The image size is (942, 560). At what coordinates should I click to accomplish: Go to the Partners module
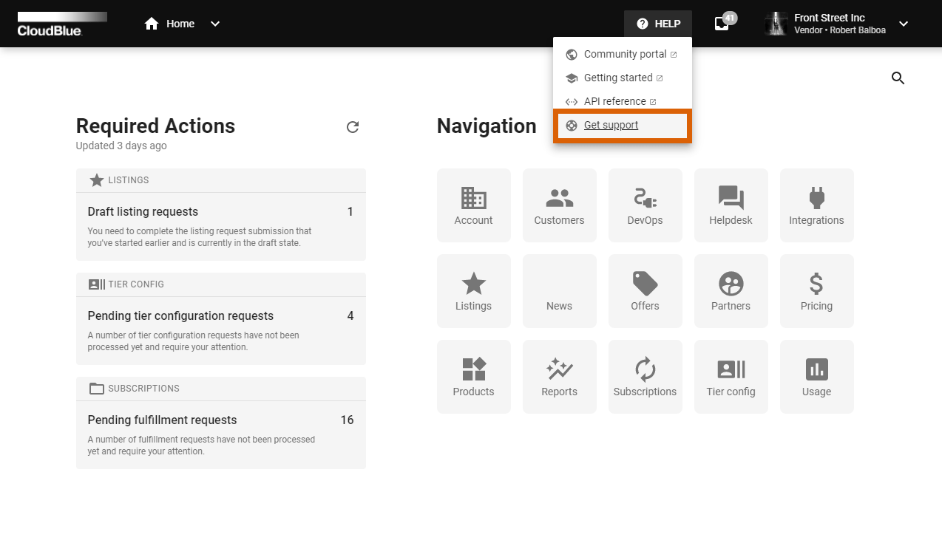[x=731, y=291]
